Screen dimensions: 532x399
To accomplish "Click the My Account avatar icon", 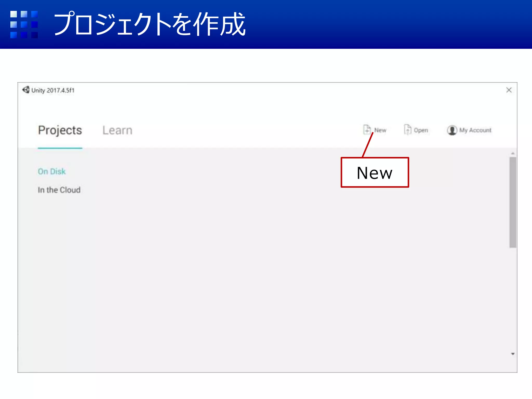I will coord(452,130).
